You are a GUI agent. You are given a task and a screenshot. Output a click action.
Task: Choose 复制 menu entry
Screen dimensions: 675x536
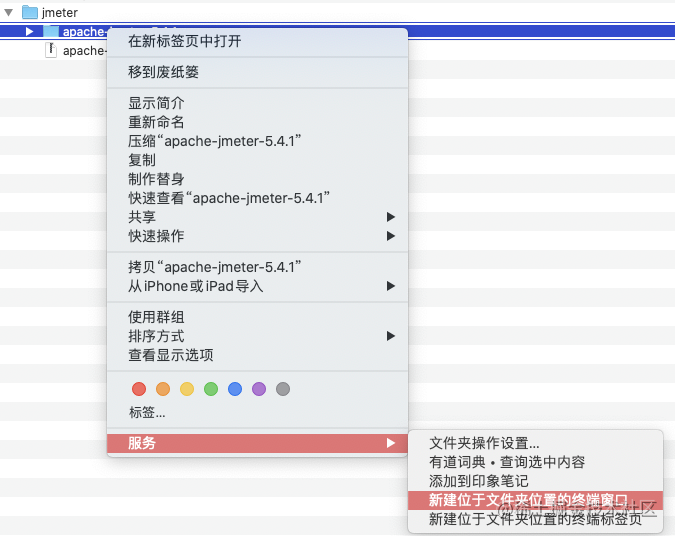pyautogui.click(x=257, y=160)
